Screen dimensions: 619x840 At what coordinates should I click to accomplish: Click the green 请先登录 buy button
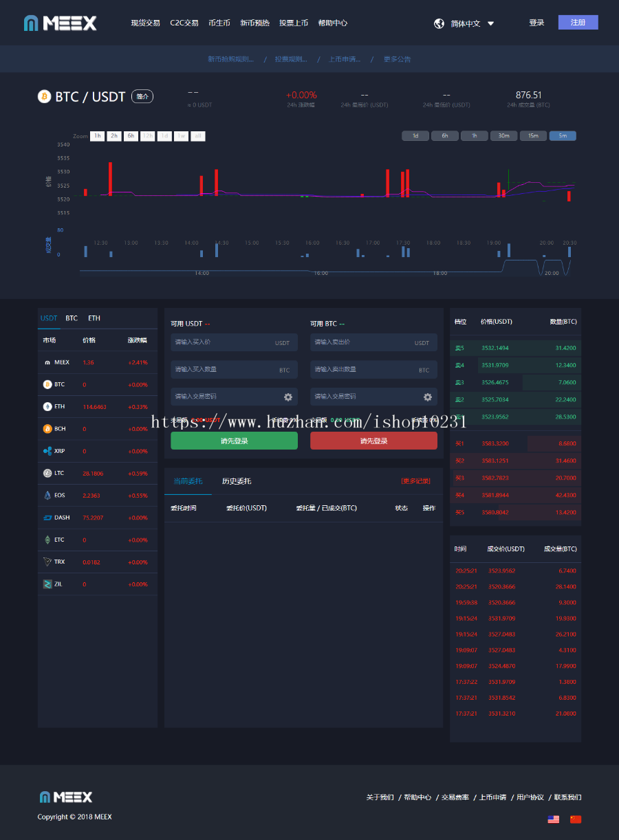235,441
